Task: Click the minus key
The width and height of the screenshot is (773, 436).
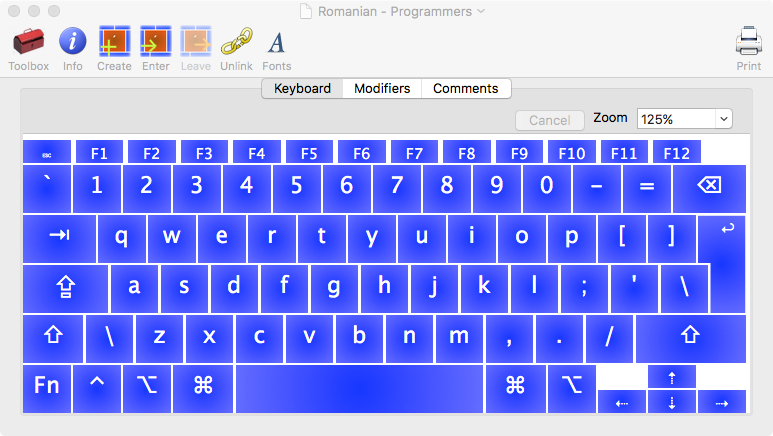Action: click(597, 189)
